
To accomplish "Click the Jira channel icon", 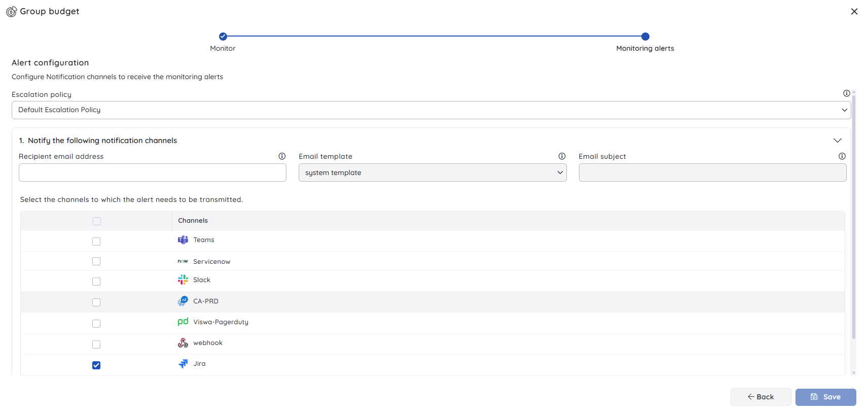I will (183, 364).
